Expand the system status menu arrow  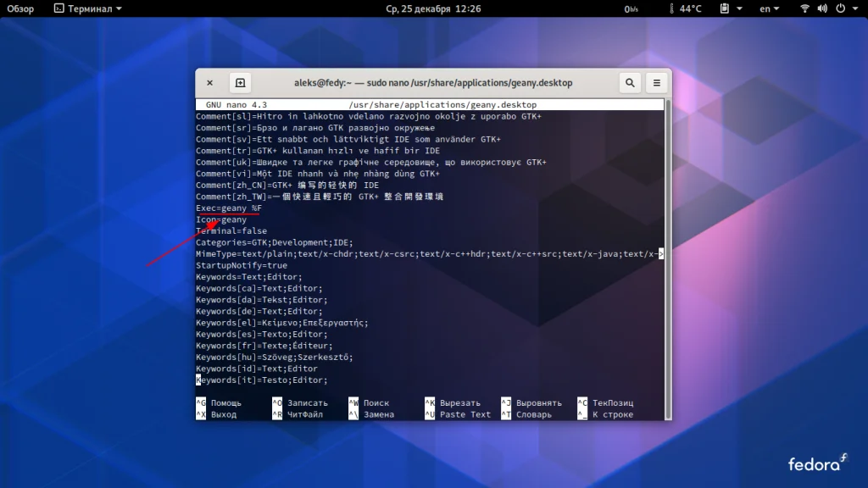click(x=854, y=8)
